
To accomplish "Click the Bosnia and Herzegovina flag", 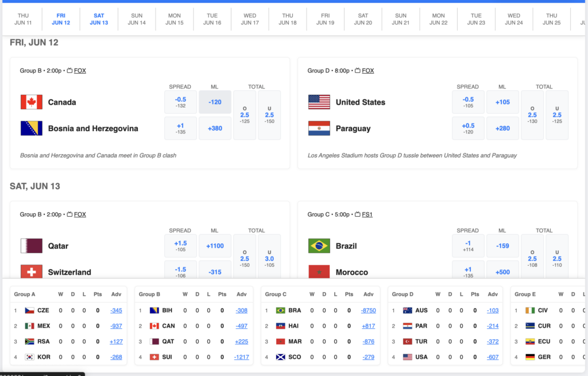I will [x=32, y=128].
